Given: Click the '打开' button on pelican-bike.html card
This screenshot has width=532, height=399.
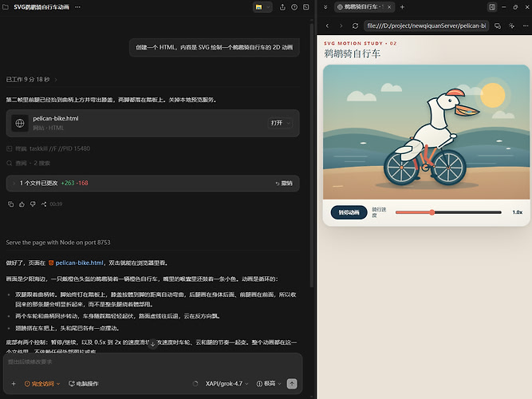Looking at the screenshot, I should point(277,123).
